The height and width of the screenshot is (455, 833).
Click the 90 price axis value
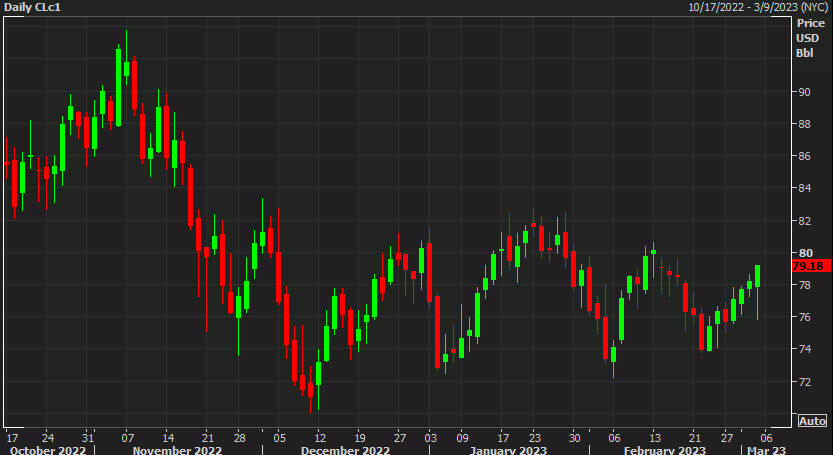tap(805, 92)
